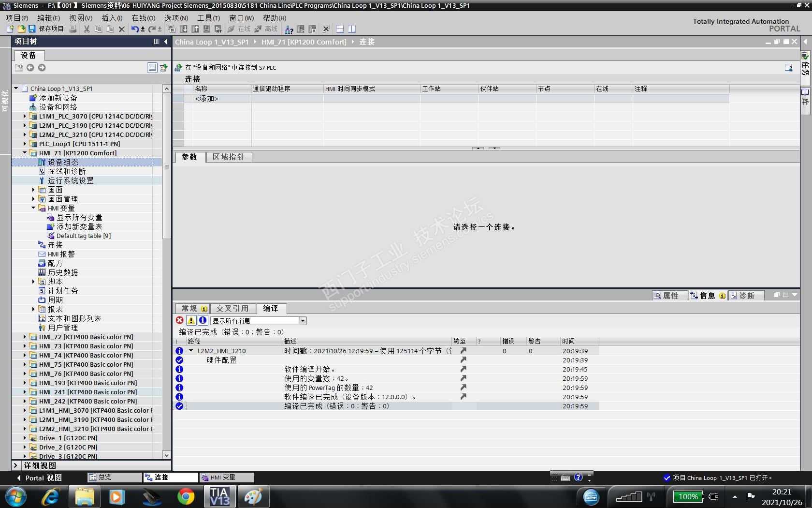Open the 总览 editor from the bottom bar
This screenshot has height=508, width=812.
pyautogui.click(x=114, y=478)
